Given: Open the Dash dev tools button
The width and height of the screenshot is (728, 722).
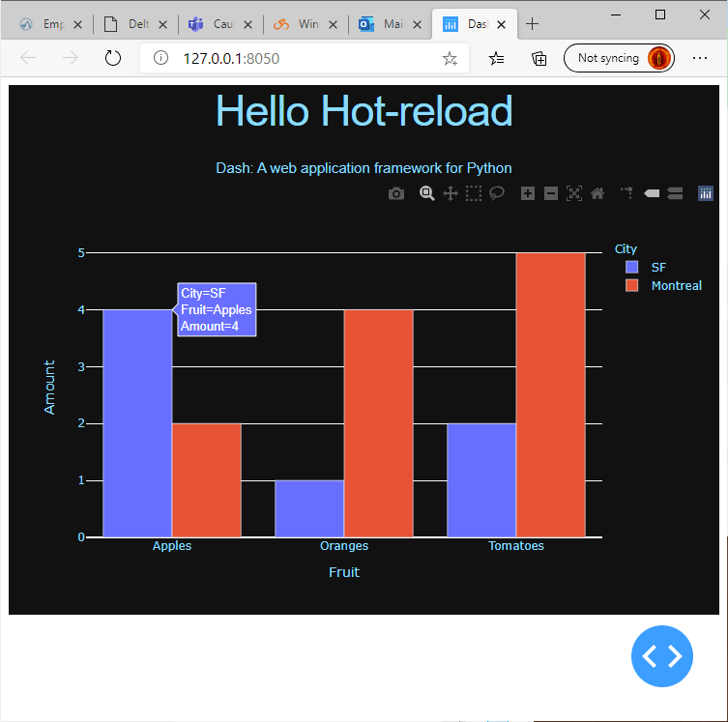Looking at the screenshot, I should 662,656.
